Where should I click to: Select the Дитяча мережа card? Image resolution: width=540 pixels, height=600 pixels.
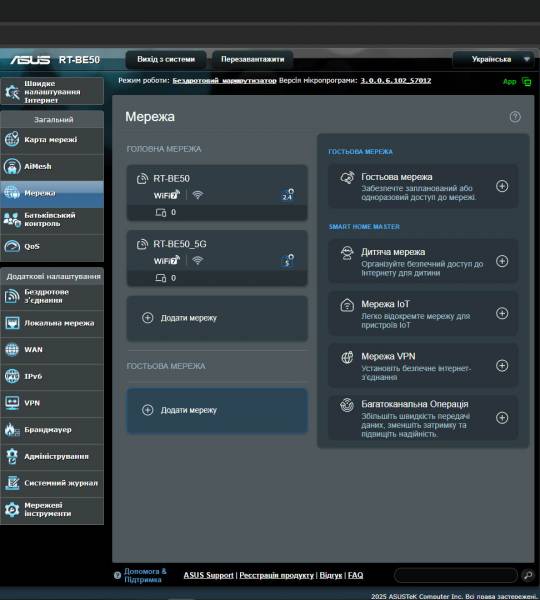pyautogui.click(x=423, y=261)
